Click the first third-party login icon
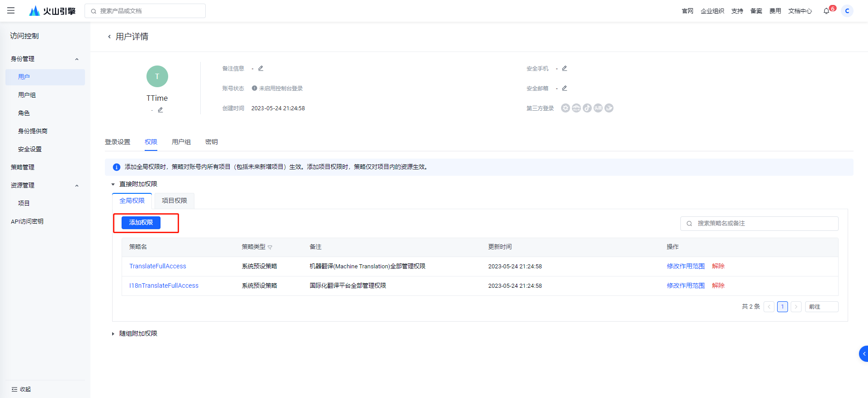The image size is (868, 398). pyautogui.click(x=566, y=108)
